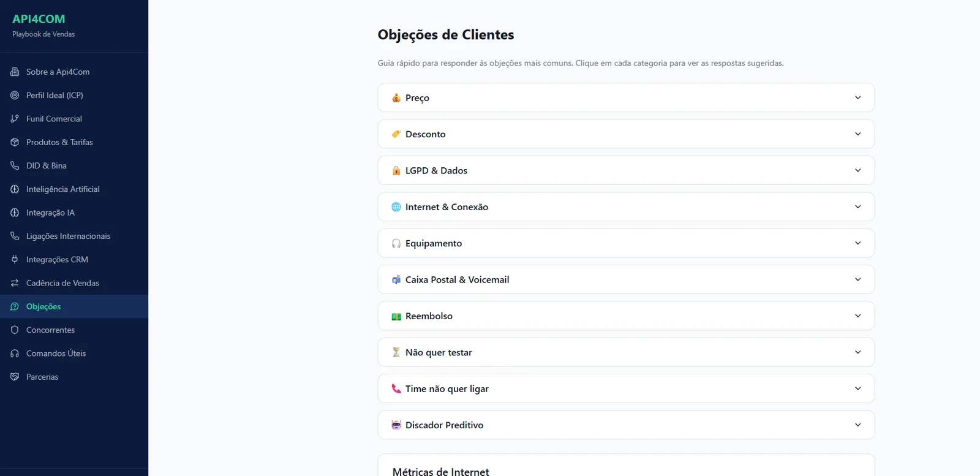This screenshot has width=980, height=476.
Task: Click the Discador Preditivo category title
Action: point(444,425)
